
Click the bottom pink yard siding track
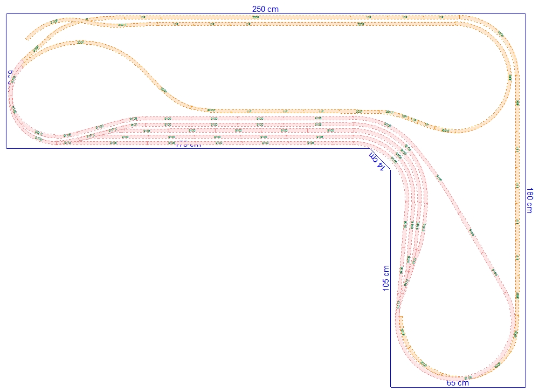click(216, 143)
